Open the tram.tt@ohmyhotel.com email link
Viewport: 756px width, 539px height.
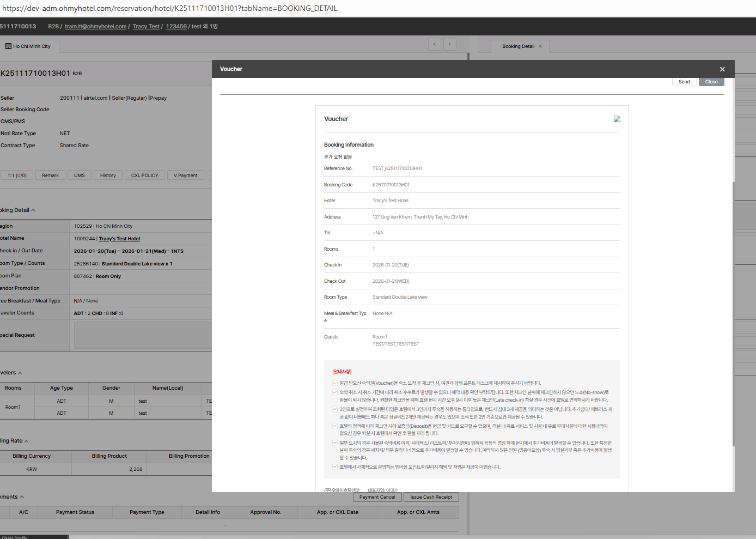pyautogui.click(x=95, y=26)
